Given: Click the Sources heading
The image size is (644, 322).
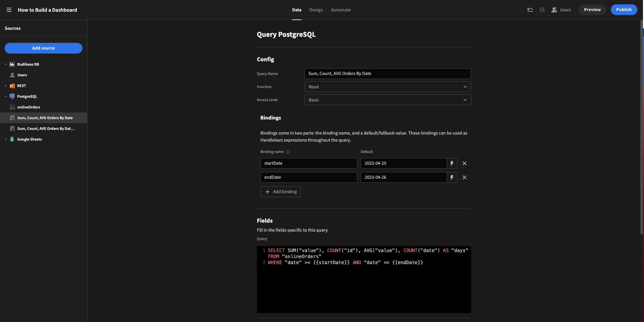Looking at the screenshot, I should click(13, 28).
